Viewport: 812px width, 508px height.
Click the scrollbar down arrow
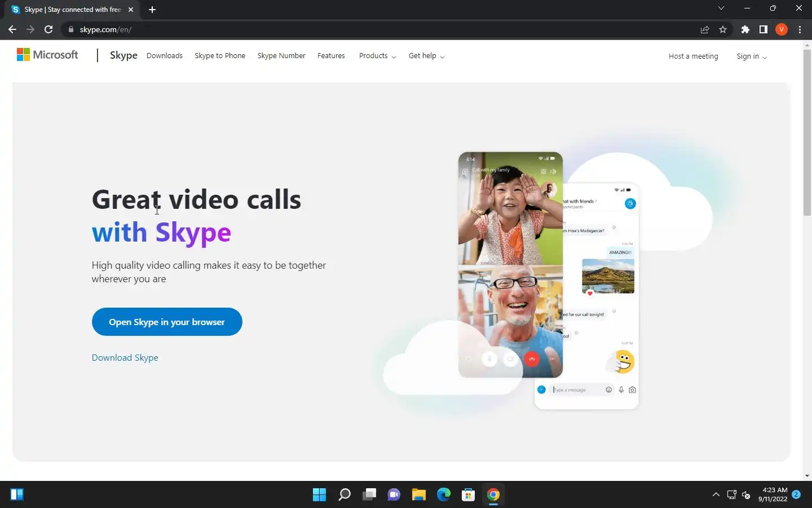807,476
